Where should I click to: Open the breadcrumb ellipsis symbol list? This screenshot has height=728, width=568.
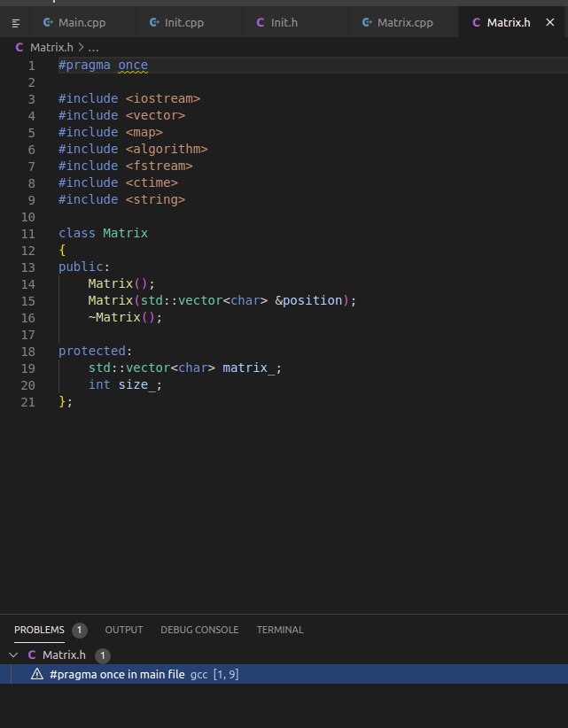(93, 48)
